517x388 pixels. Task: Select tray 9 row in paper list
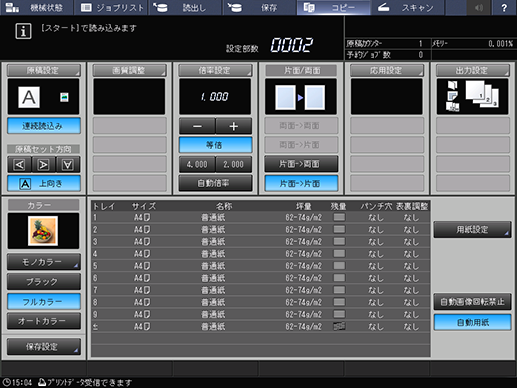tap(260, 314)
